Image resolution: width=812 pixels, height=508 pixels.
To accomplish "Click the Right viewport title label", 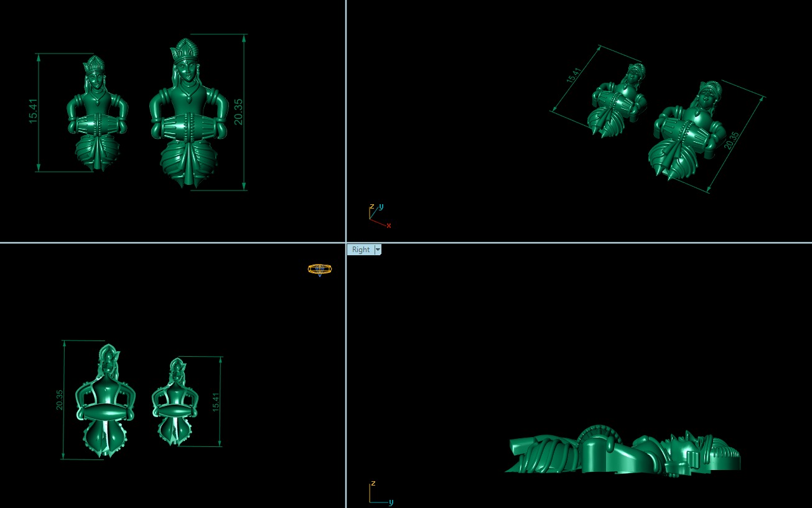I will (x=361, y=250).
